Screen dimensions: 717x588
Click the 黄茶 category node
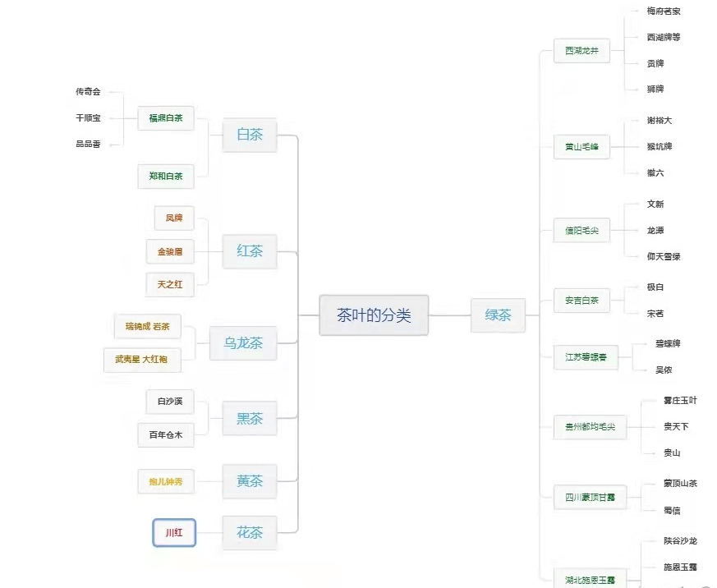tap(250, 482)
